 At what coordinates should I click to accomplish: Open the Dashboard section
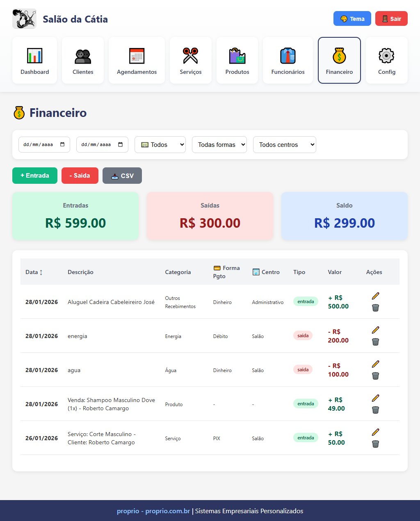coord(35,60)
